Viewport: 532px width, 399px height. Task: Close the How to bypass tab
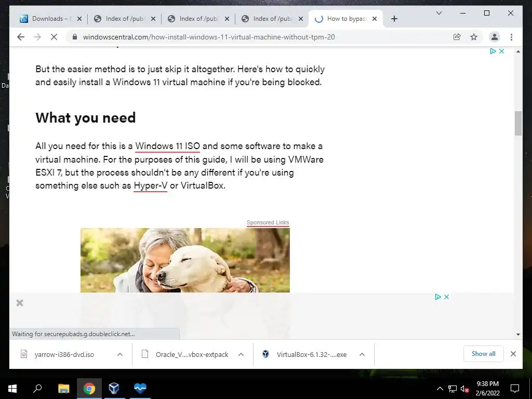pos(375,19)
